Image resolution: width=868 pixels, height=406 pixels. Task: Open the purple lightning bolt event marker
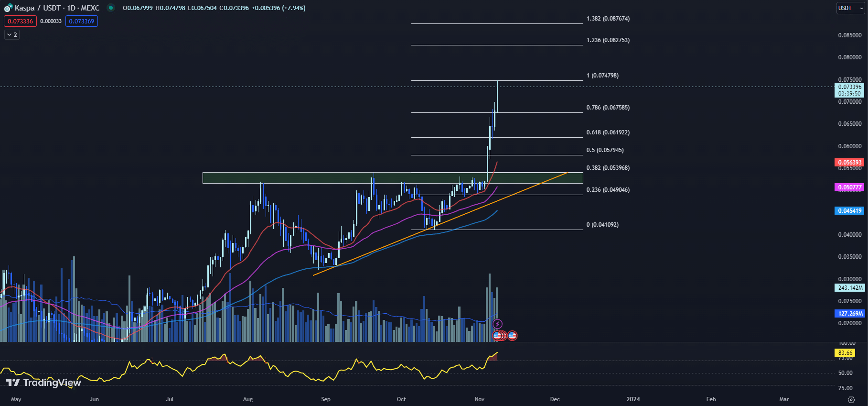click(497, 324)
